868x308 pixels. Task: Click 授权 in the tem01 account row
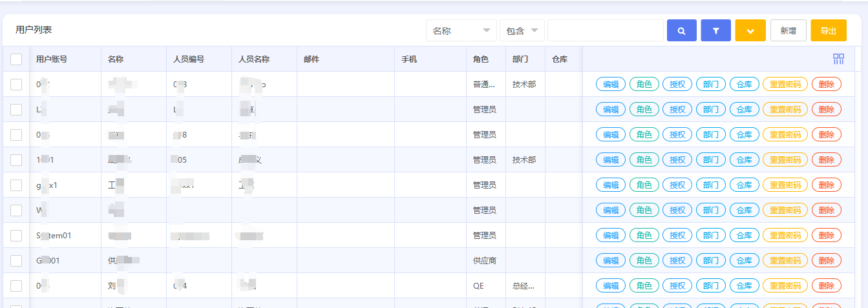point(677,235)
